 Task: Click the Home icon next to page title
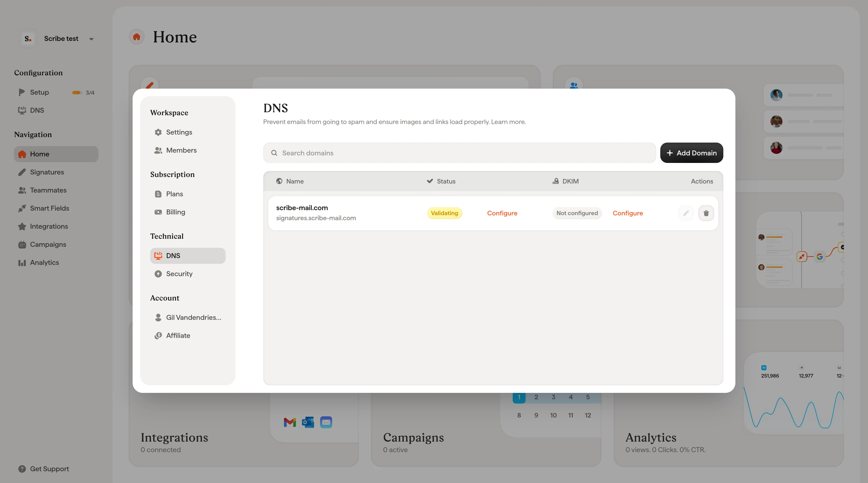[136, 37]
